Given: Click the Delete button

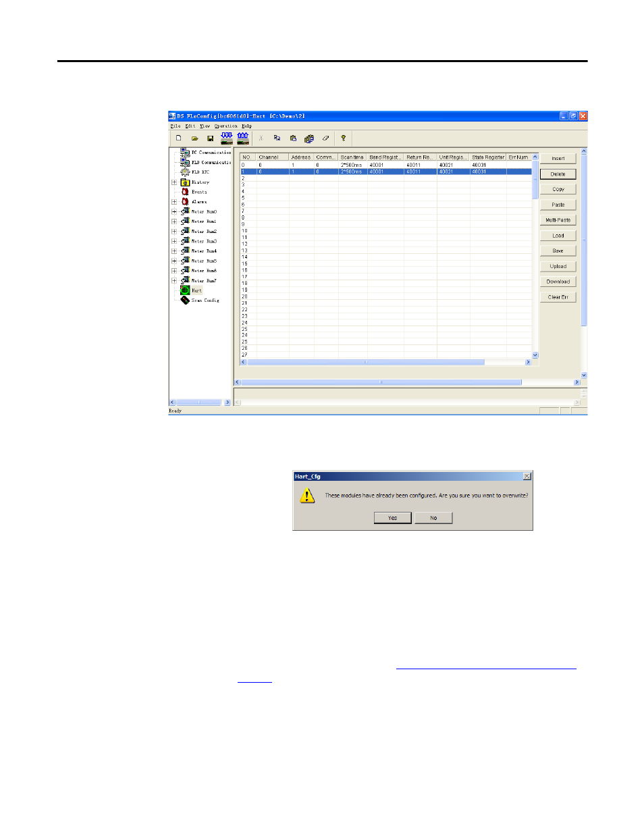Looking at the screenshot, I should coord(558,174).
